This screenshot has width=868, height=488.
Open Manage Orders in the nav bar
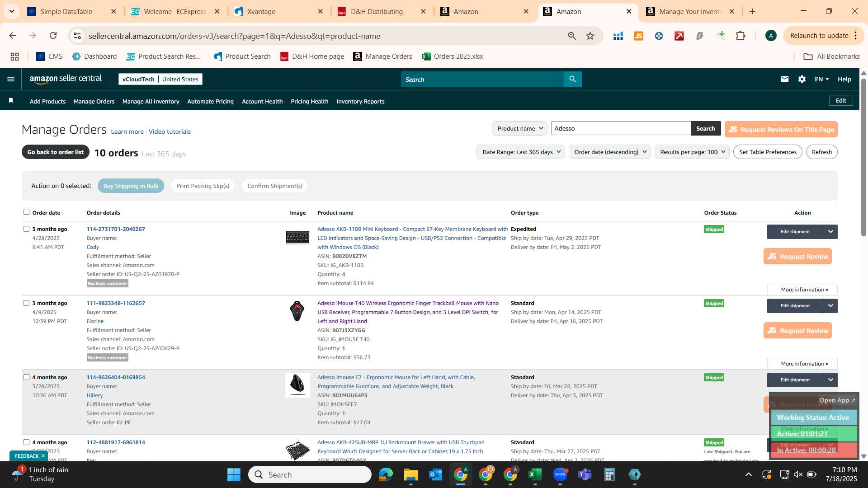(x=94, y=101)
